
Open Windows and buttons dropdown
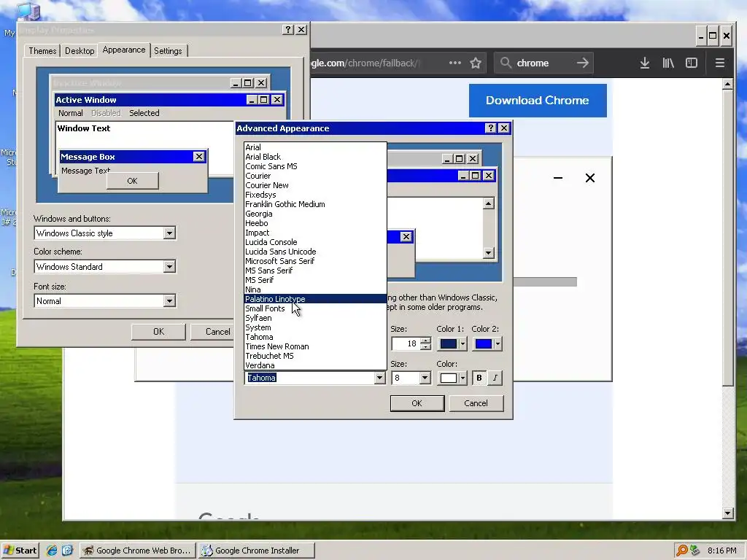pos(169,233)
